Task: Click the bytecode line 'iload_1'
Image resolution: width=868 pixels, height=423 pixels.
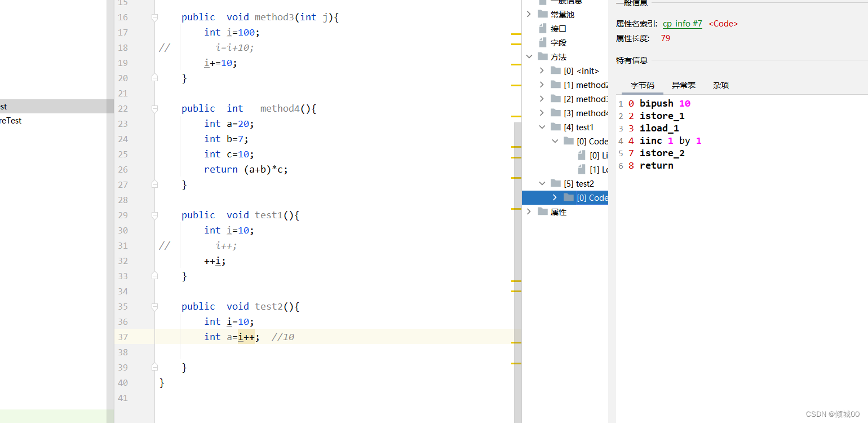Action: 659,129
